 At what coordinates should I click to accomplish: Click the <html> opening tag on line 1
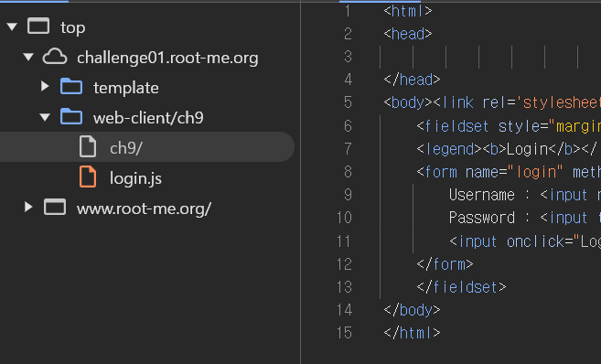(x=408, y=11)
